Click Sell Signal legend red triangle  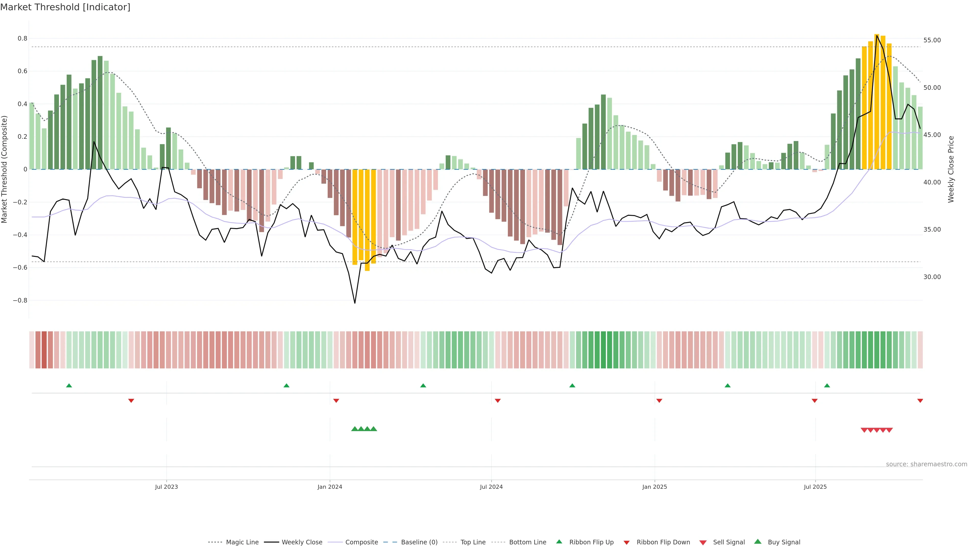[703, 543]
